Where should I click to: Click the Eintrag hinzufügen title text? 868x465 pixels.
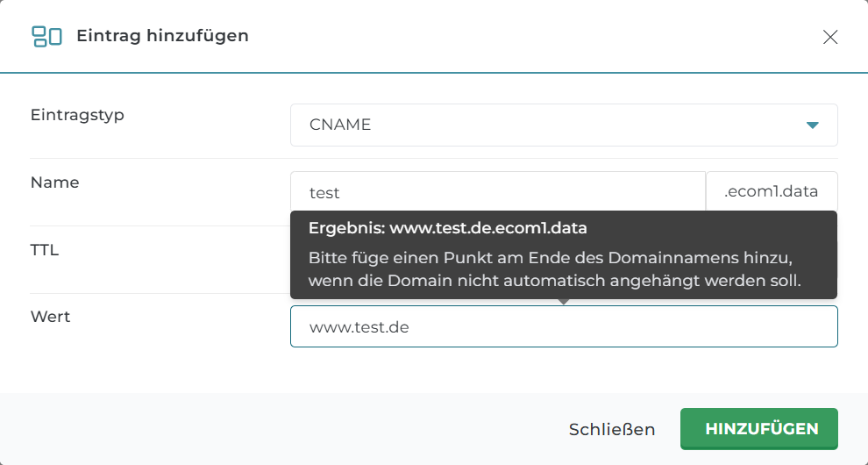[x=162, y=36]
